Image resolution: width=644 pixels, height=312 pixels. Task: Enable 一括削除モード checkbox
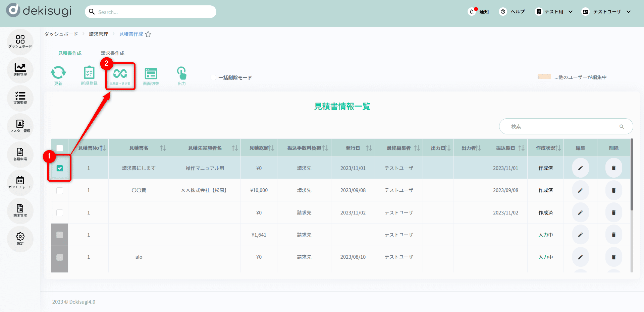213,77
